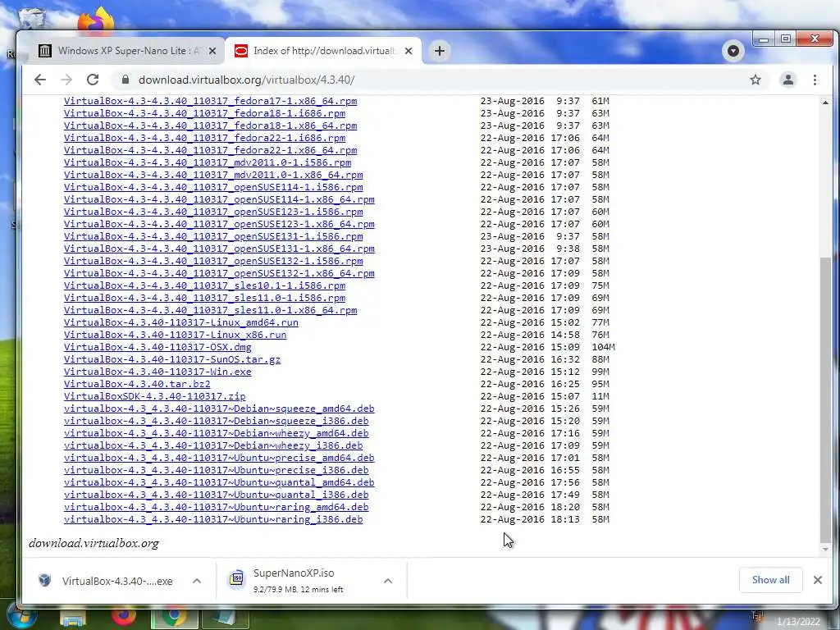Click the forward navigation arrow

tap(66, 80)
